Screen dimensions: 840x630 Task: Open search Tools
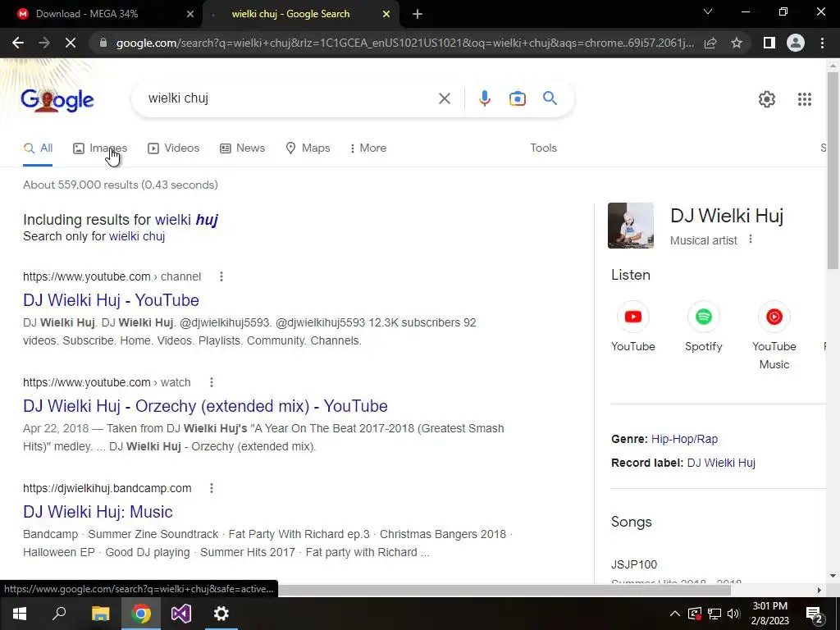pos(543,148)
